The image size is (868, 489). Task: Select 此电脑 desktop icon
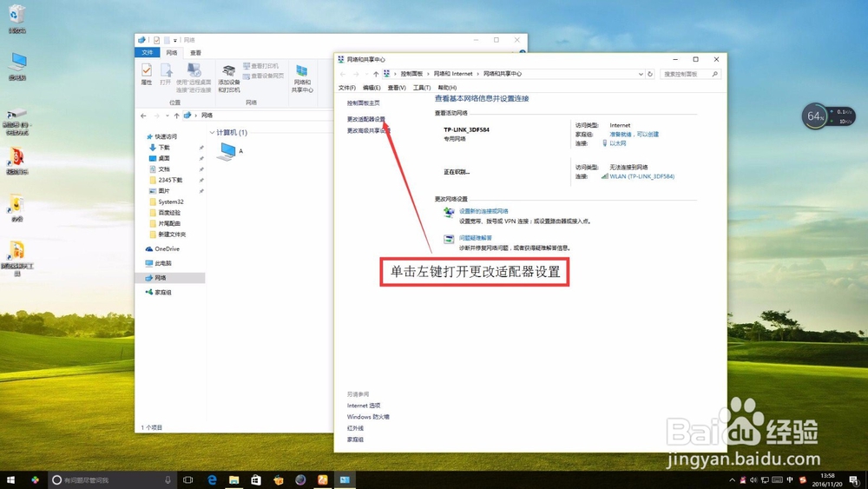point(17,67)
